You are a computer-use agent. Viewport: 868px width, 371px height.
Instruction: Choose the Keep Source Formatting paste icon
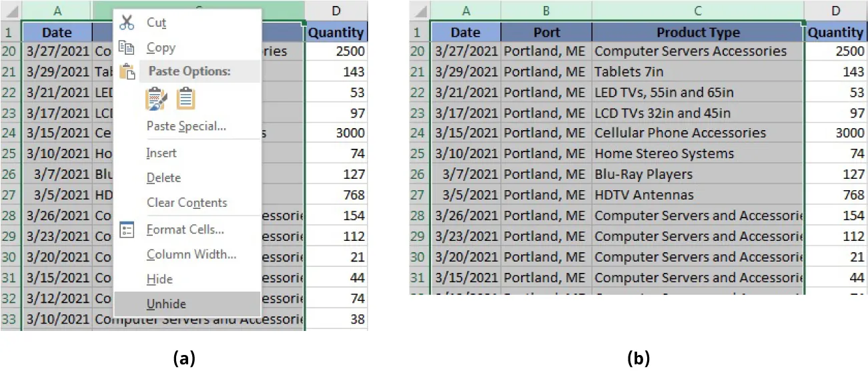click(x=155, y=99)
